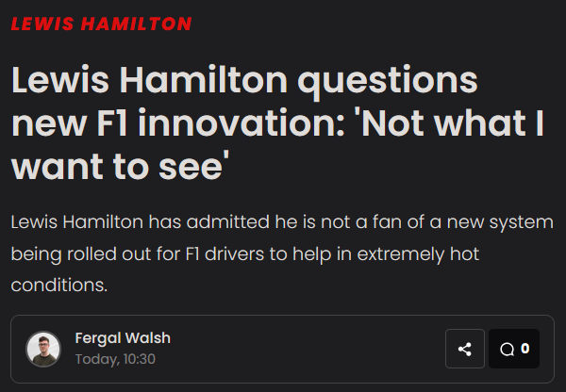Viewport: 566px width, 392px height.
Task: Click the author name Fergal Walsh
Action: pyautogui.click(x=123, y=338)
